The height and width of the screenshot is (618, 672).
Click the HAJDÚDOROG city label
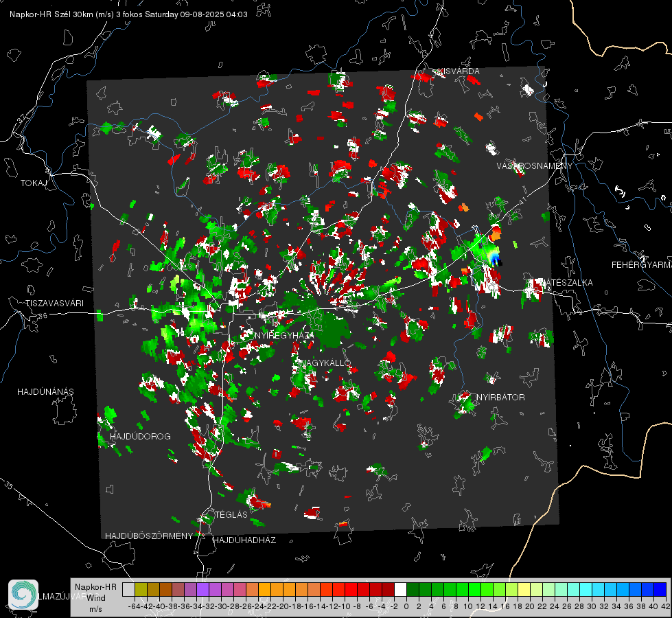140,436
